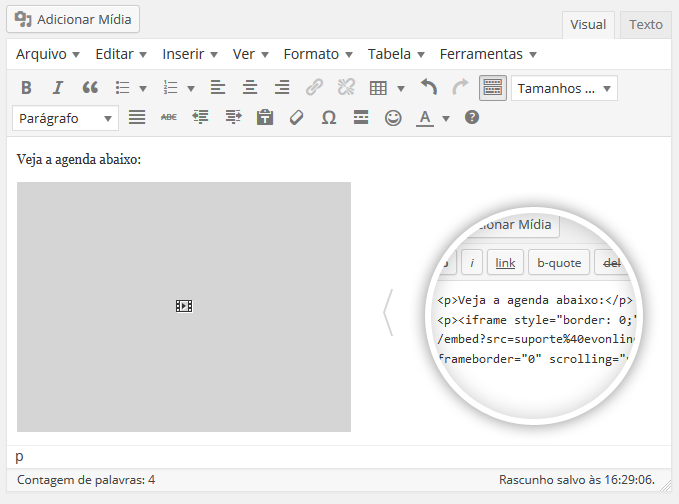The image size is (679, 504).
Task: Open keyboard shortcuts help
Action: pos(472,117)
